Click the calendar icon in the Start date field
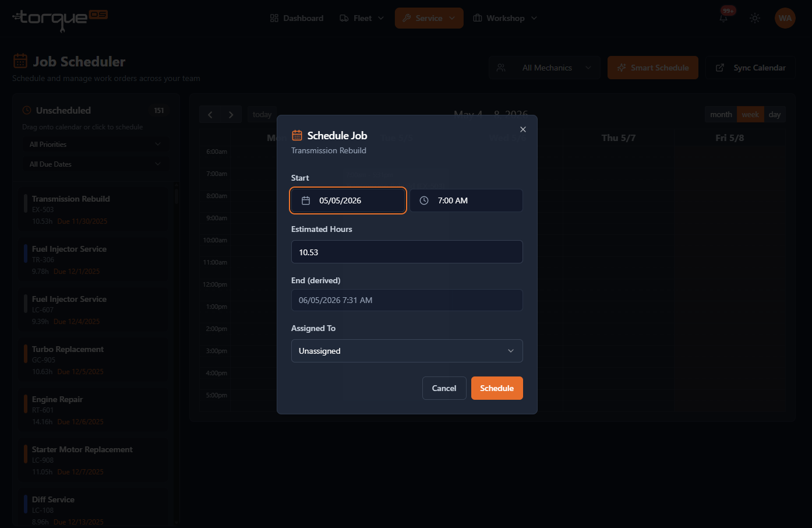The image size is (812, 528). 306,200
